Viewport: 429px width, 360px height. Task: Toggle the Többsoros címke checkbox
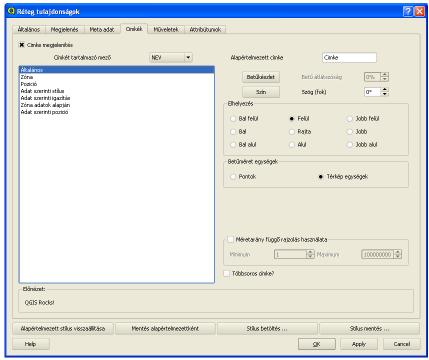point(227,273)
